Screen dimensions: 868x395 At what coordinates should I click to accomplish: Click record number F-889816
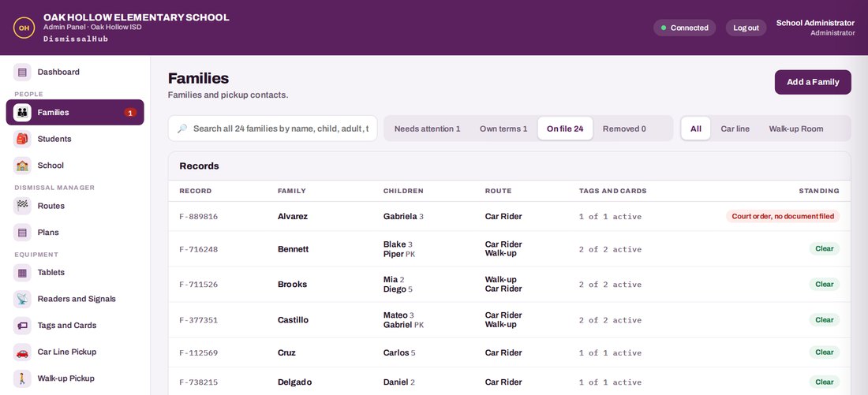tap(199, 216)
